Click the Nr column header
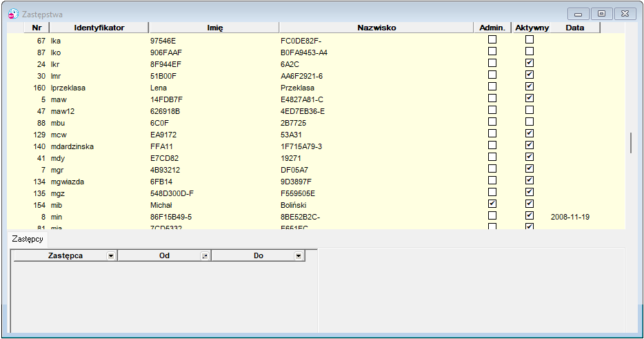 coord(37,28)
